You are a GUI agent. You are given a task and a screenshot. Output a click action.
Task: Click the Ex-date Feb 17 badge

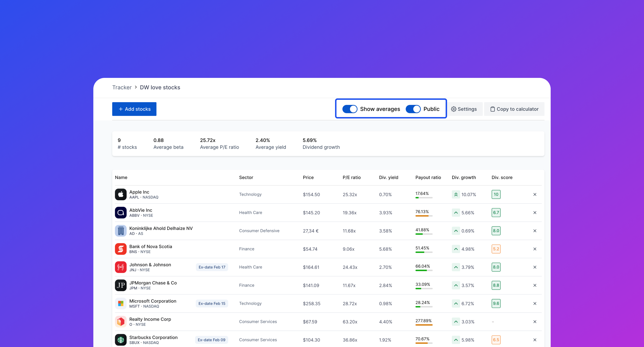click(x=212, y=267)
